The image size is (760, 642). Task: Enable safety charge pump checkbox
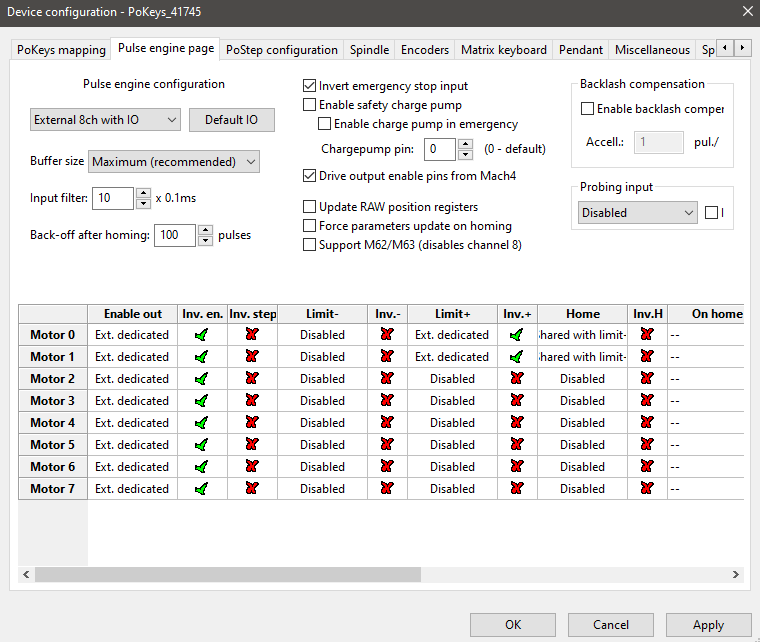pyautogui.click(x=309, y=105)
